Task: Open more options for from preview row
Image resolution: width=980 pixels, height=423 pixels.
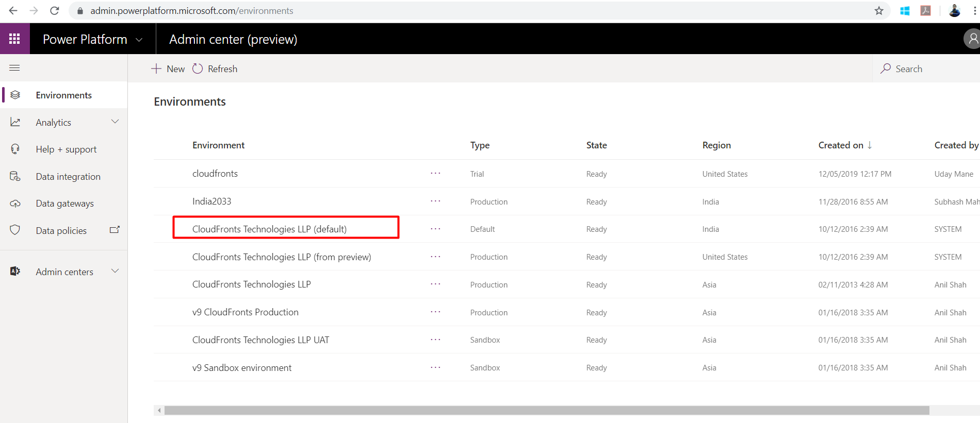Action: 436,257
